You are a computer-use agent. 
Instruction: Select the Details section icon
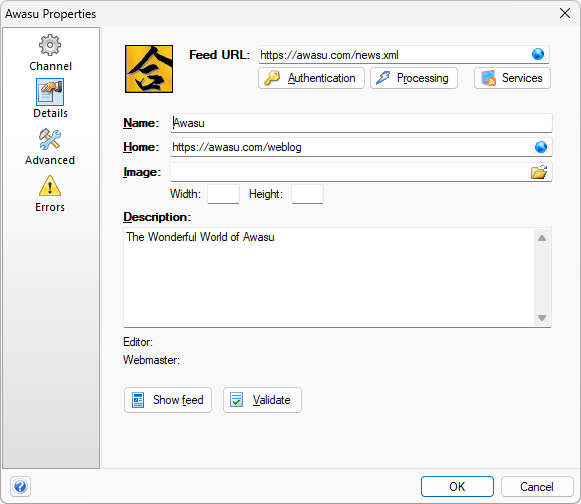(50, 92)
